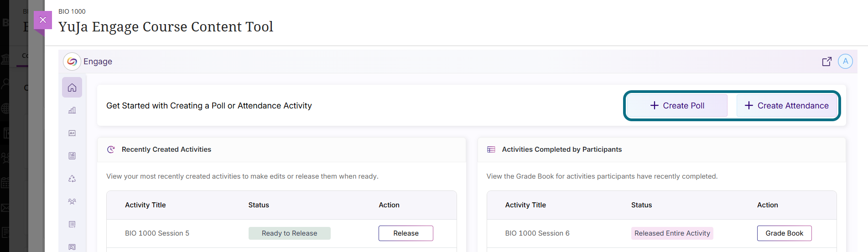Viewport: 868px width, 252px height.
Task: Release the BIO 1000 Session 5 activity
Action: pos(406,233)
